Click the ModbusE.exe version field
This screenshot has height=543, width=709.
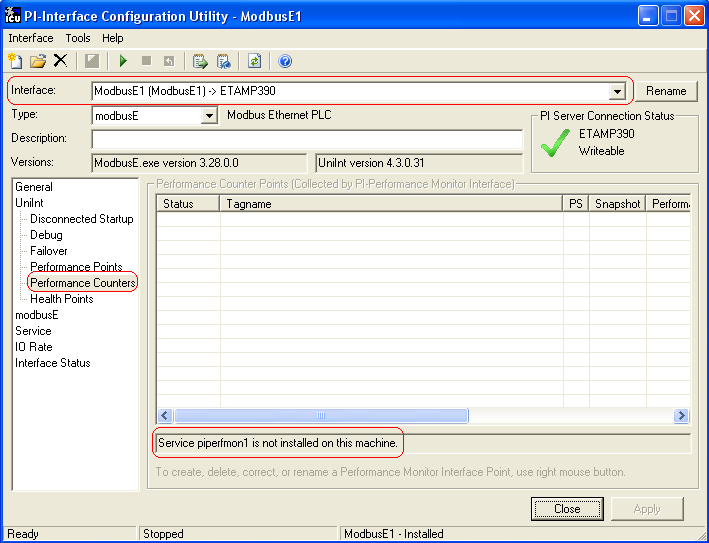point(199,163)
